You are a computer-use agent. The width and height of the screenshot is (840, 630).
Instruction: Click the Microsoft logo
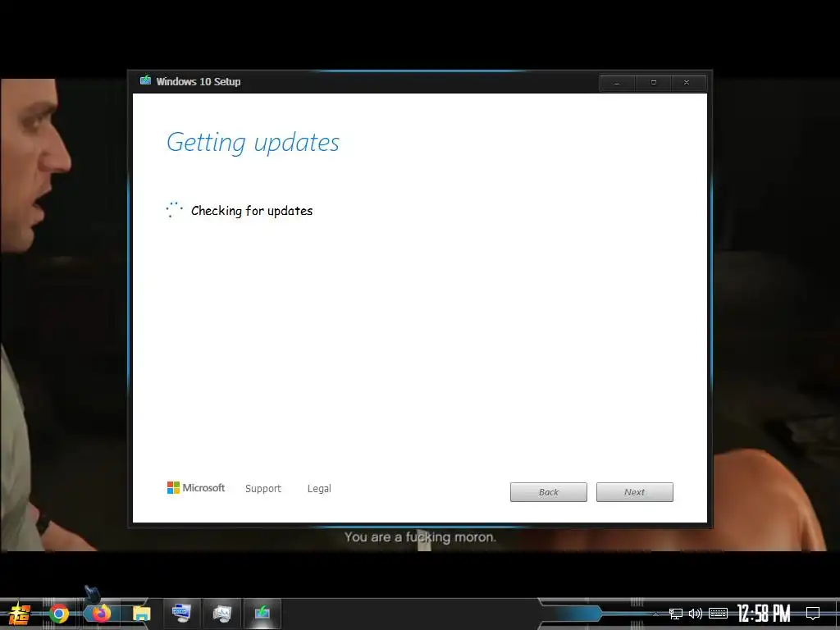[196, 487]
